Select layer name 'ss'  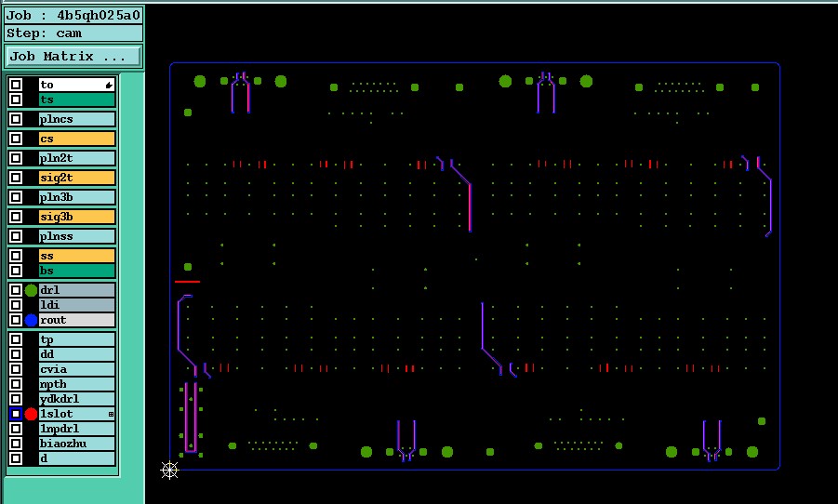coord(76,256)
